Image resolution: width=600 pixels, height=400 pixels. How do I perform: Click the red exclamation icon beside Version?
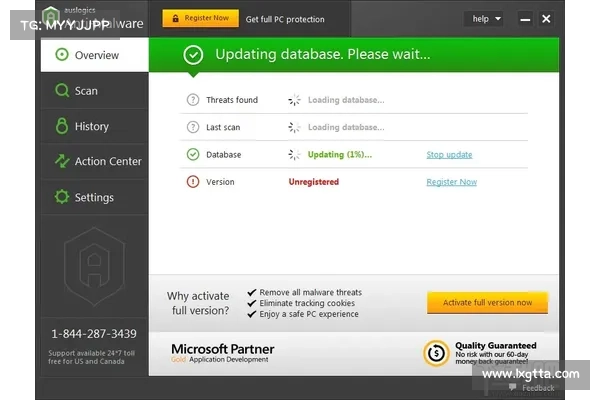[x=193, y=182]
